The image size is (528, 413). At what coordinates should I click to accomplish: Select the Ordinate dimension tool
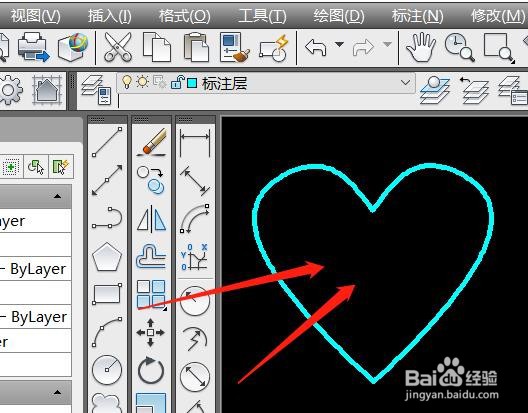tap(195, 257)
